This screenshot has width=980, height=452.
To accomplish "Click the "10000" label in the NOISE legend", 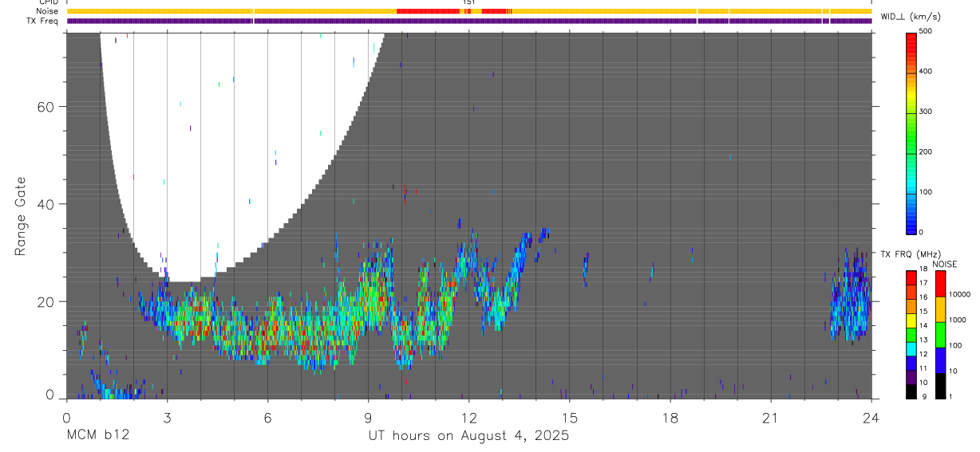I will (959, 294).
